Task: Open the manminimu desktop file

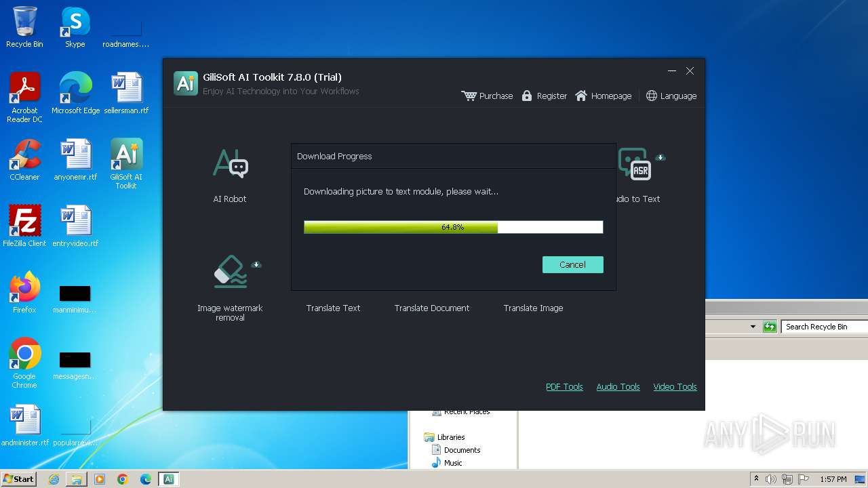Action: click(x=75, y=298)
